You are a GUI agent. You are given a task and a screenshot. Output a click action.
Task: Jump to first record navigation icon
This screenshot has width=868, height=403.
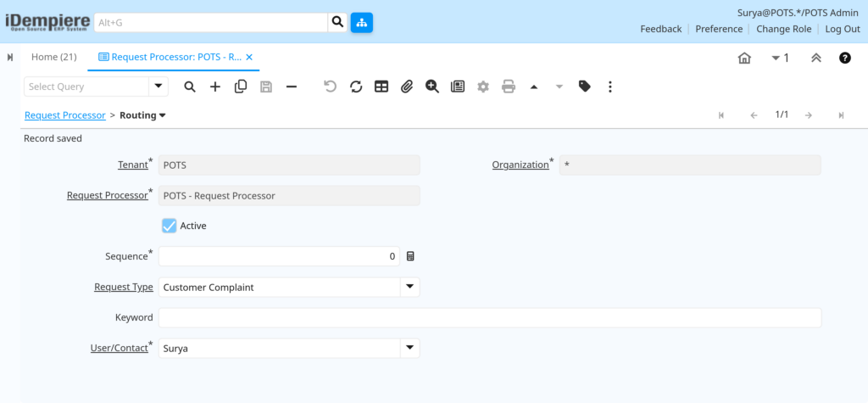(721, 115)
